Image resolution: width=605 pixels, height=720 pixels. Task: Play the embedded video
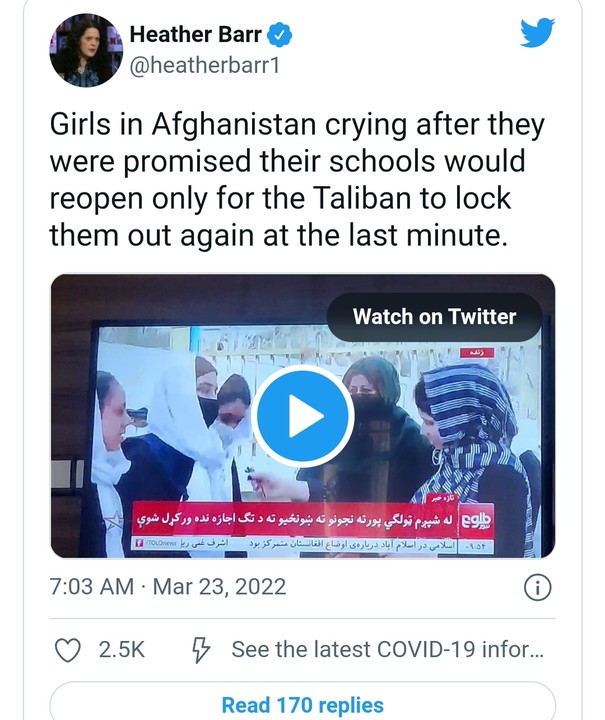point(302,416)
